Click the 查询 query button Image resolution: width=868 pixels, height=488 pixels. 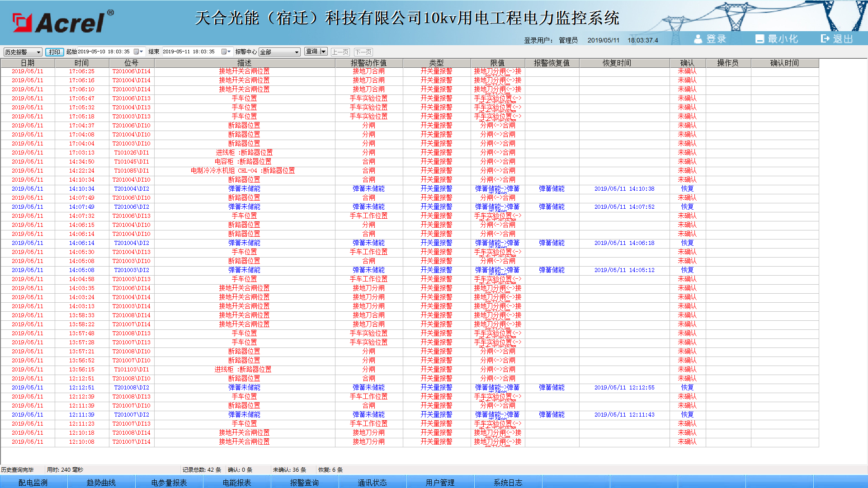312,52
